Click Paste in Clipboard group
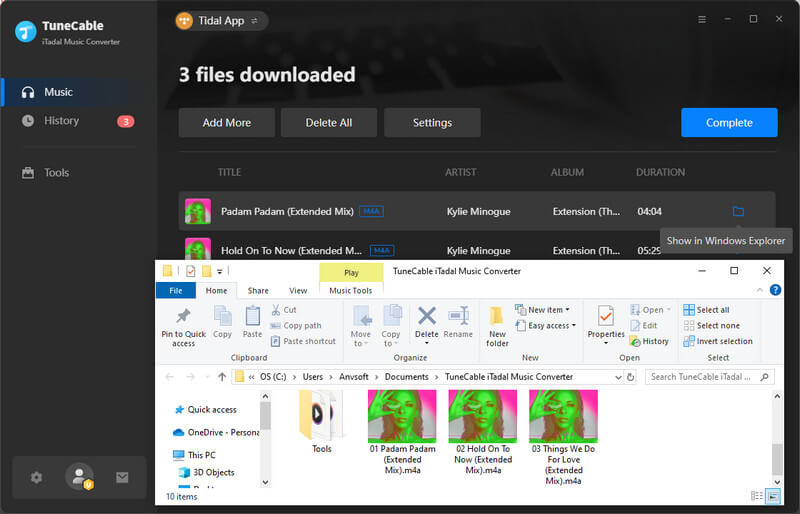This screenshot has width=800, height=514. click(252, 323)
